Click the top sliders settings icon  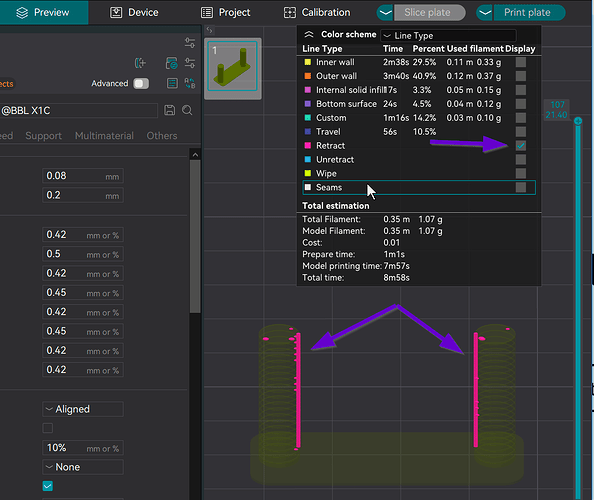pos(190,43)
